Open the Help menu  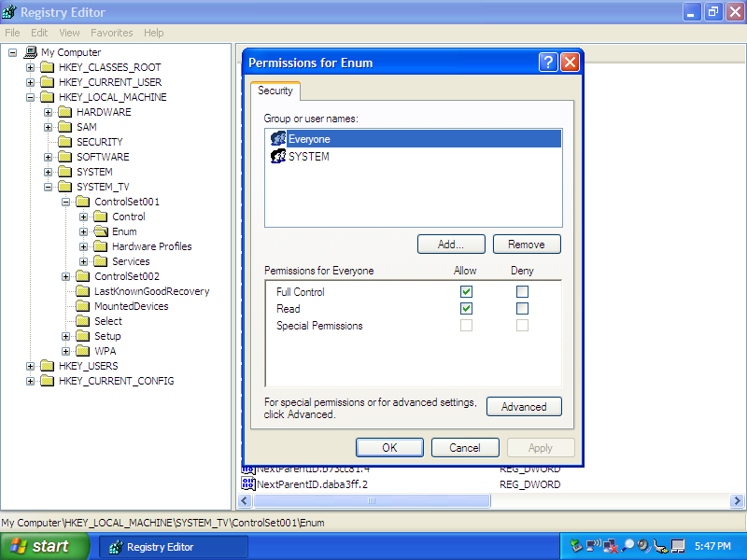153,33
